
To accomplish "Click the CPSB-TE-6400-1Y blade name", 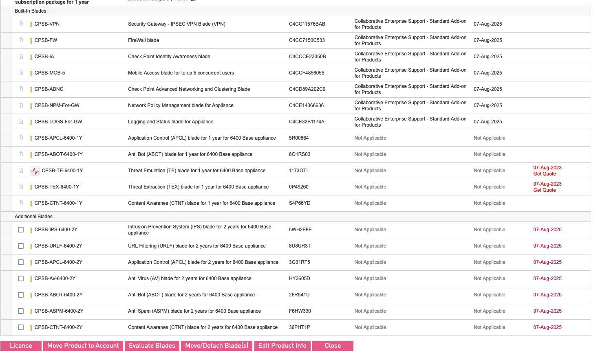I will click(x=62, y=171).
